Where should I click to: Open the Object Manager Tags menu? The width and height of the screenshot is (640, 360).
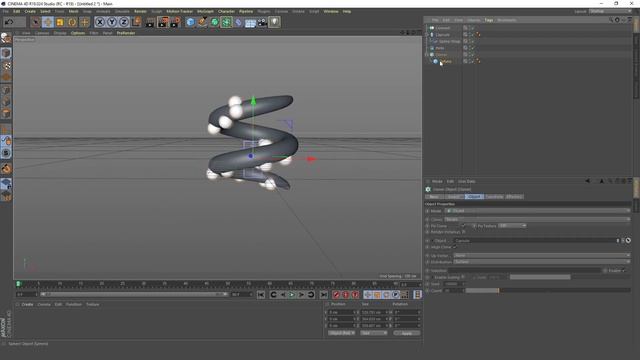(489, 20)
